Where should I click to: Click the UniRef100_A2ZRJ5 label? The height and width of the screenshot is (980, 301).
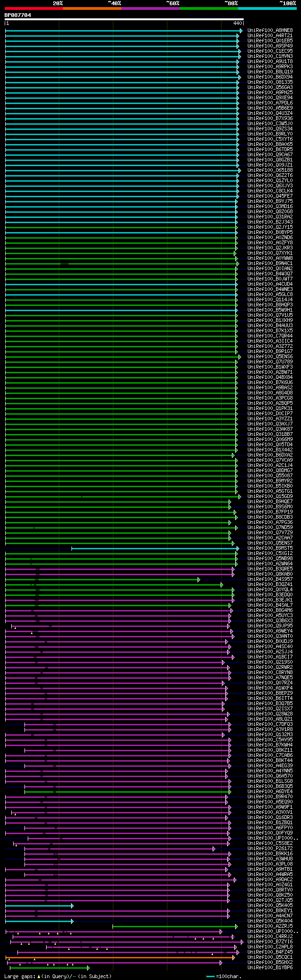tap(270, 926)
